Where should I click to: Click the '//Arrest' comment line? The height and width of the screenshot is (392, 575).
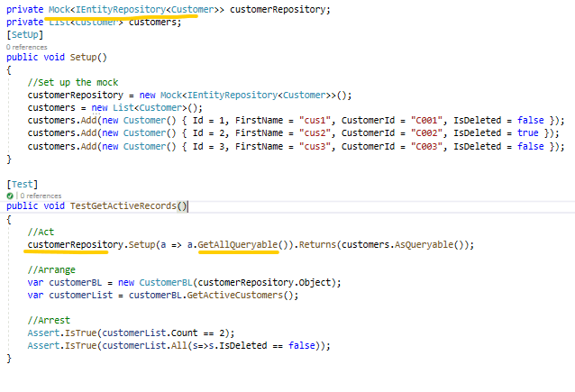point(49,320)
